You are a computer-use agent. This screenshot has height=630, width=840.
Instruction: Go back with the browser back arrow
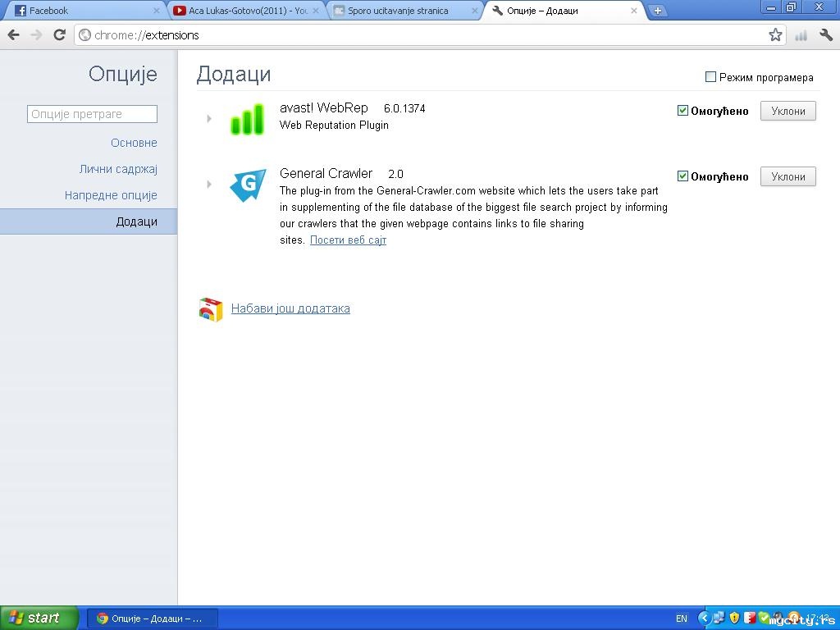(14, 35)
